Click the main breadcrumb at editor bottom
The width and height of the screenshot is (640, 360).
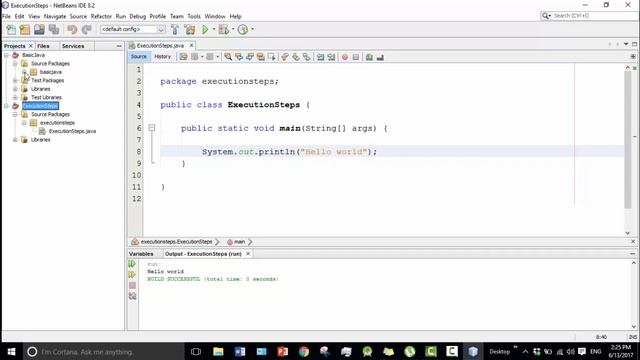[239, 242]
